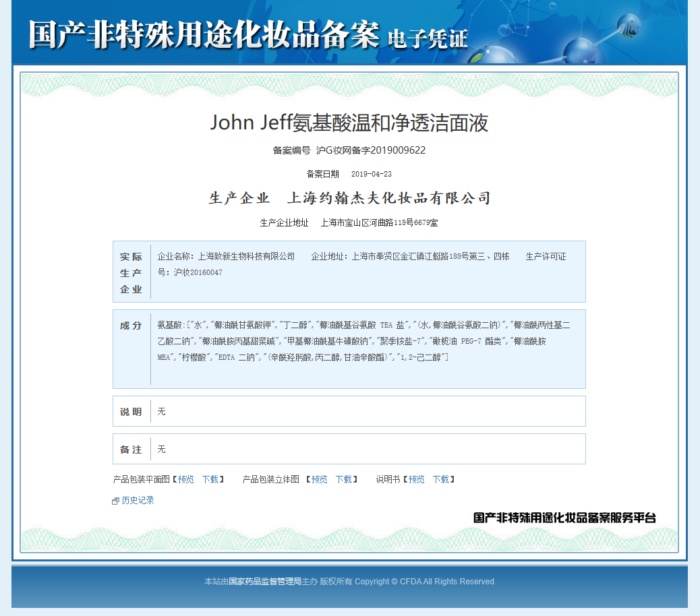
Task: Click the Copyright © CFDA All Rights Reserved text
Action: point(425,582)
